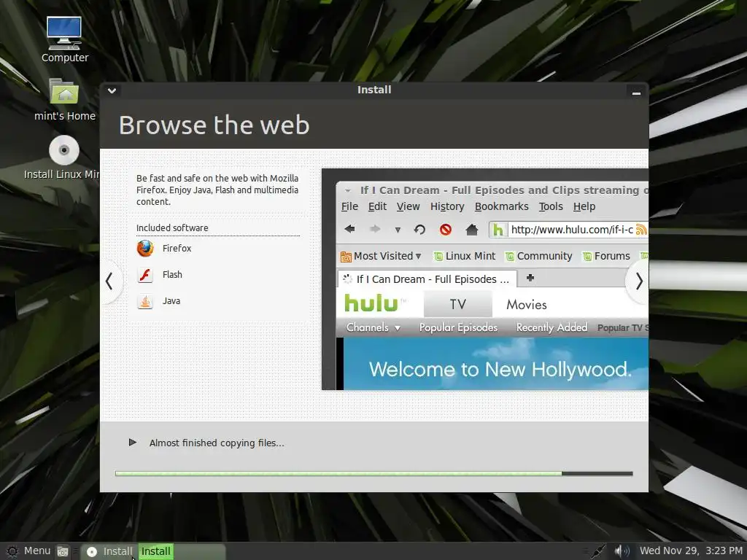Click the Firefox Hulu screenshot in the slideshow
Image resolution: width=747 pixels, height=560 pixels.
pos(485,279)
